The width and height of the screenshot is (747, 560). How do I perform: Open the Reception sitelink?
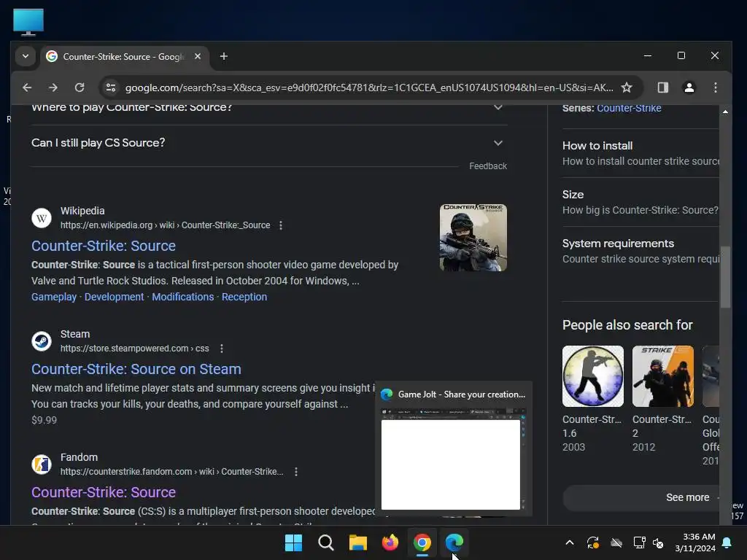[244, 297]
